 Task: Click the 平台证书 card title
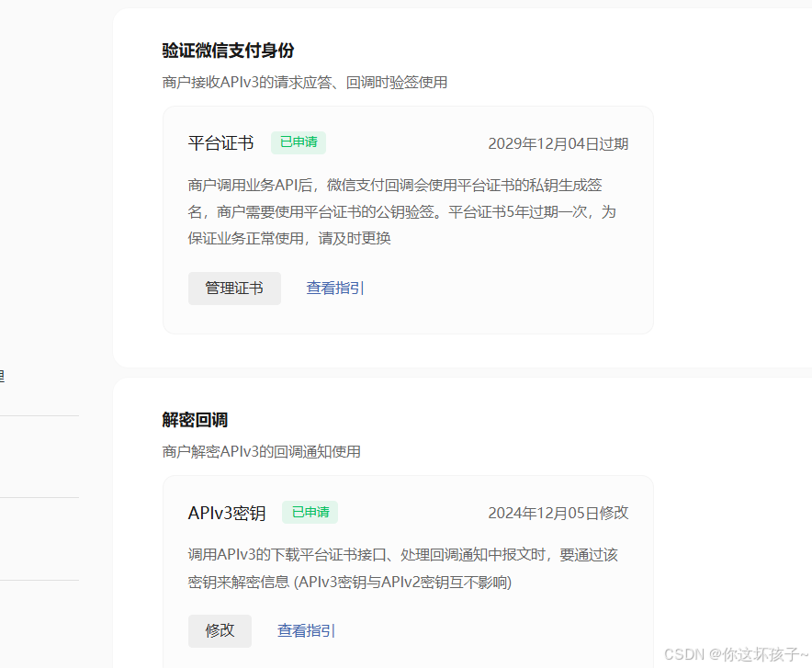220,143
